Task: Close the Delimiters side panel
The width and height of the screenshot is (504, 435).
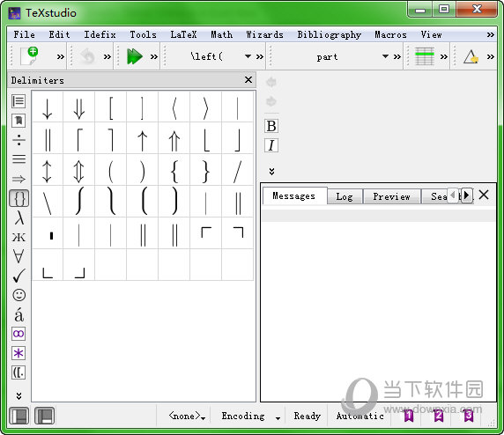Action: [x=248, y=79]
